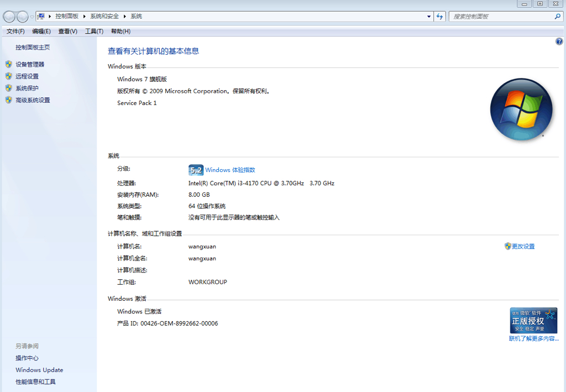566x392 pixels.
Task: Click the Windows 已激活 status text
Action: click(139, 311)
